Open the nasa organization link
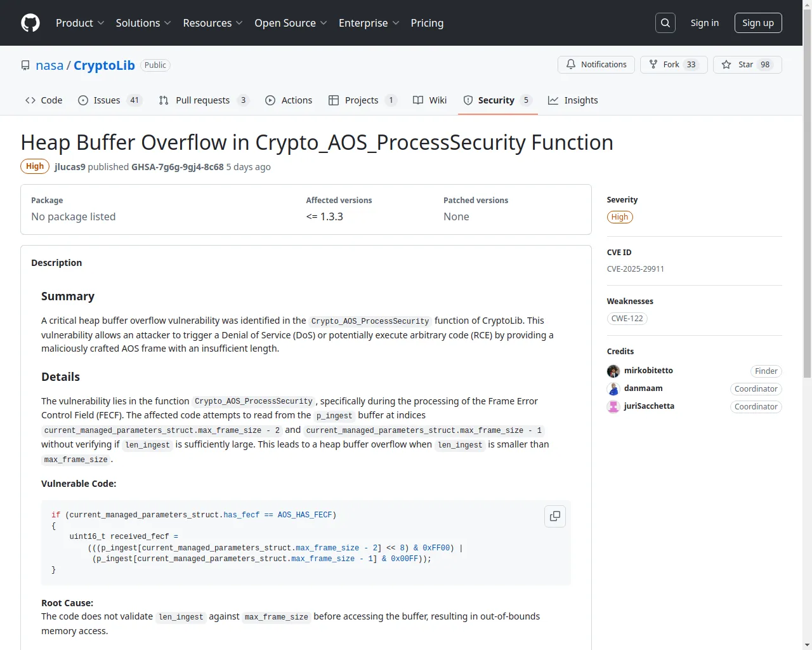This screenshot has height=650, width=812. click(49, 65)
